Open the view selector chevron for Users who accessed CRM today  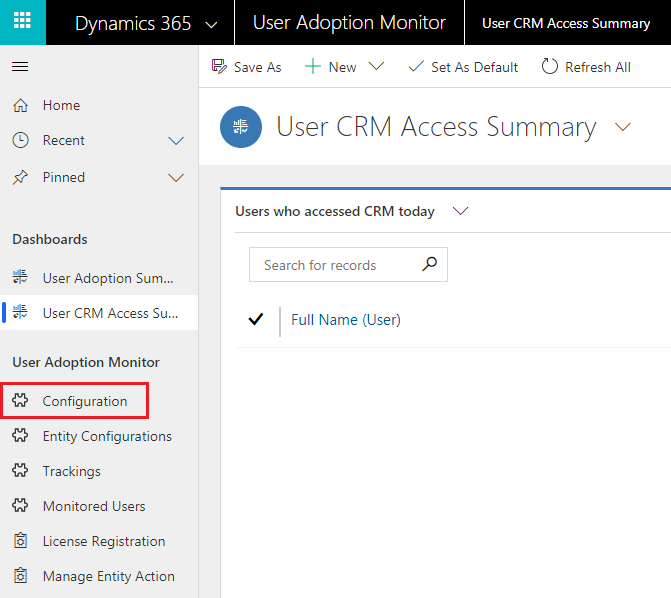click(x=460, y=211)
